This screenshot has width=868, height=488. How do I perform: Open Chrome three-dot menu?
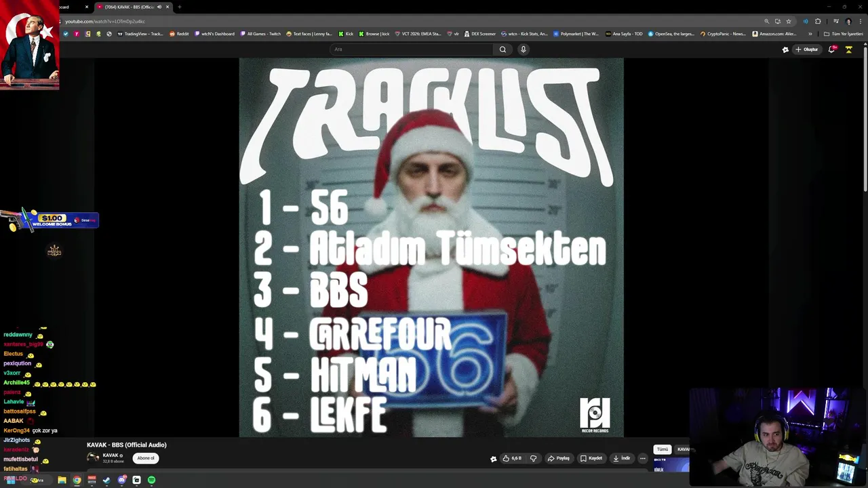pyautogui.click(x=860, y=21)
